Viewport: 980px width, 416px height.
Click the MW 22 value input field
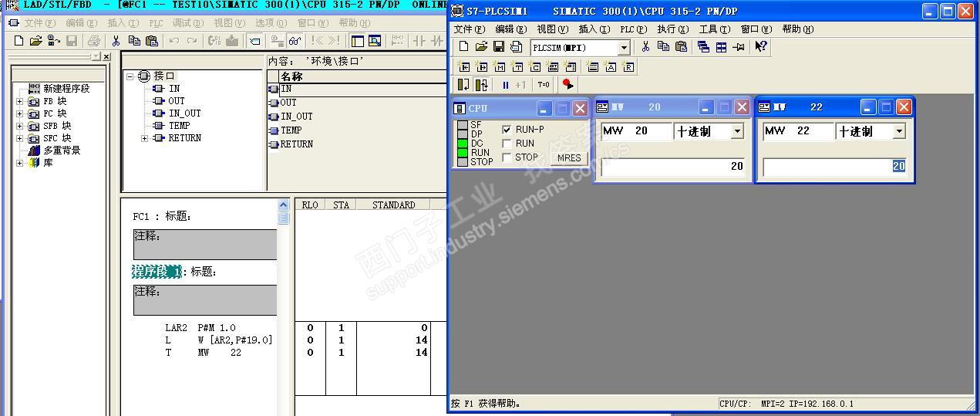pos(835,166)
